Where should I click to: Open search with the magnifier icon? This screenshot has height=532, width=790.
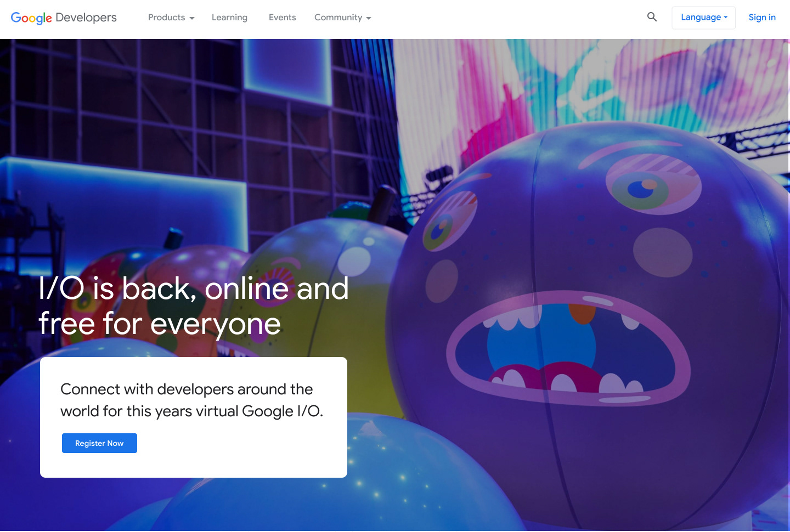(652, 17)
